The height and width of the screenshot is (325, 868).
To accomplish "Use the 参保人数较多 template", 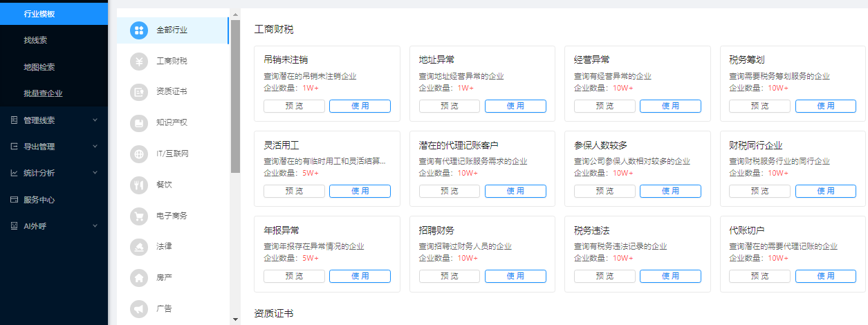I will click(670, 191).
